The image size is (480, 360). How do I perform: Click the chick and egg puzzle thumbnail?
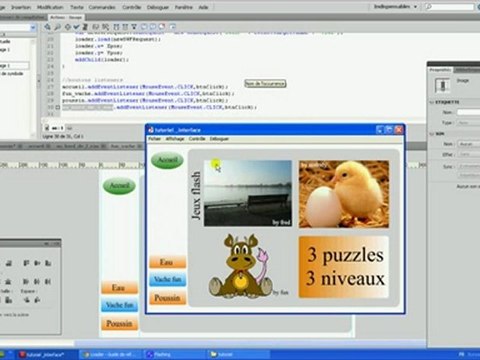pos(344,194)
